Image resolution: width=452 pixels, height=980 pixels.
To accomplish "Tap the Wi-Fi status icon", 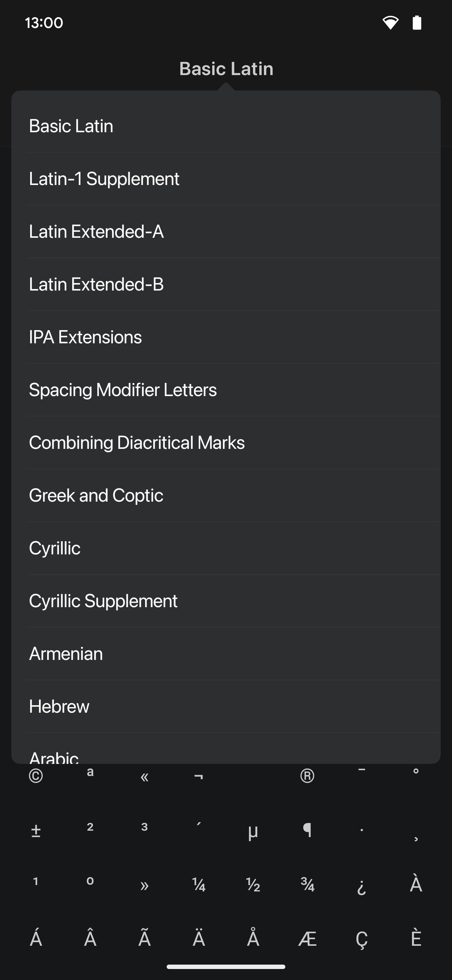I will pos(390,22).
